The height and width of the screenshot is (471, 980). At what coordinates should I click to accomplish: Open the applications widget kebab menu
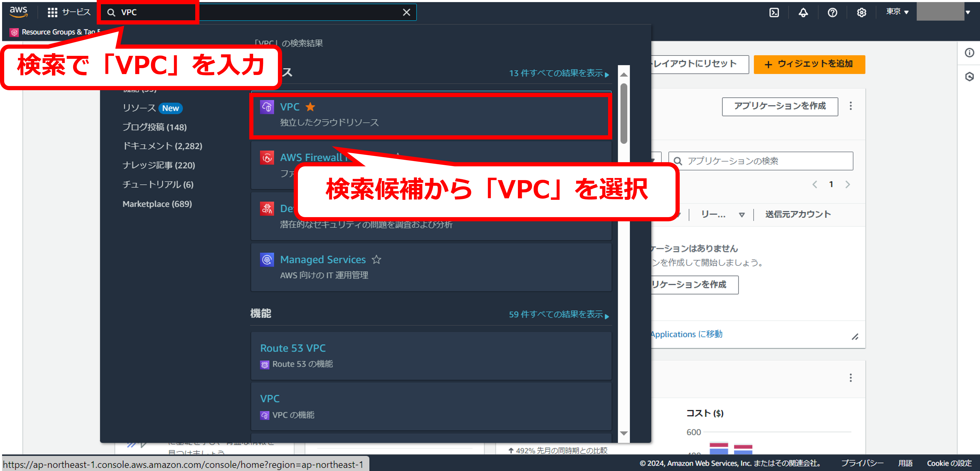pos(851,106)
